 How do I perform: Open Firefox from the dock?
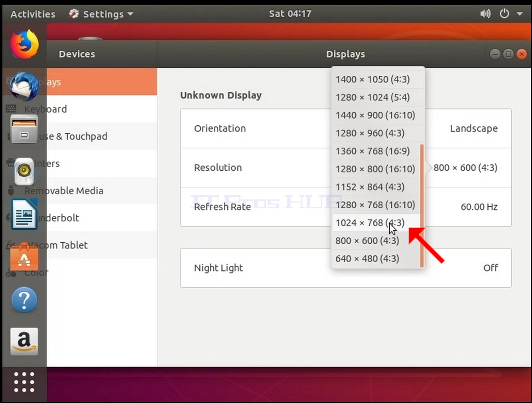point(24,44)
